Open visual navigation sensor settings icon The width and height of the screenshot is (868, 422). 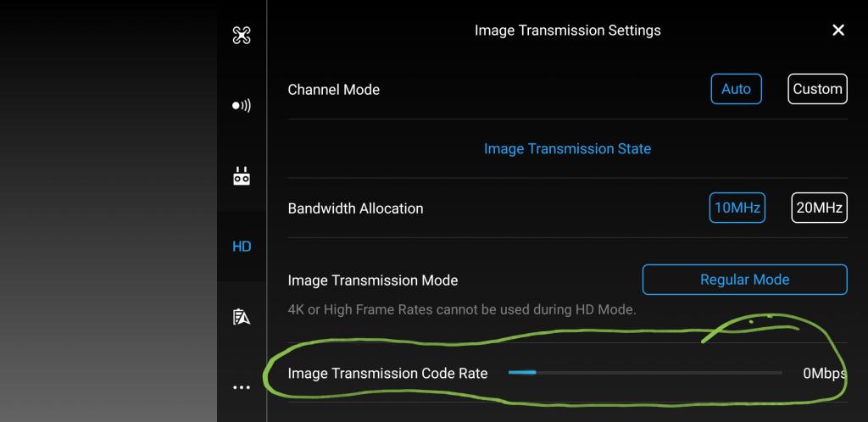coord(242,106)
